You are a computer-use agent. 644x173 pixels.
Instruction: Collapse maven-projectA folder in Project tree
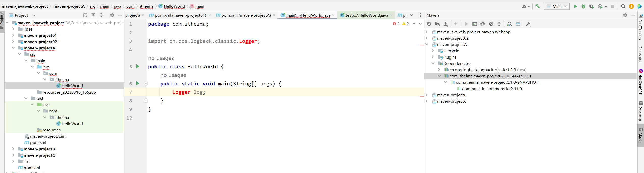pyautogui.click(x=13, y=48)
